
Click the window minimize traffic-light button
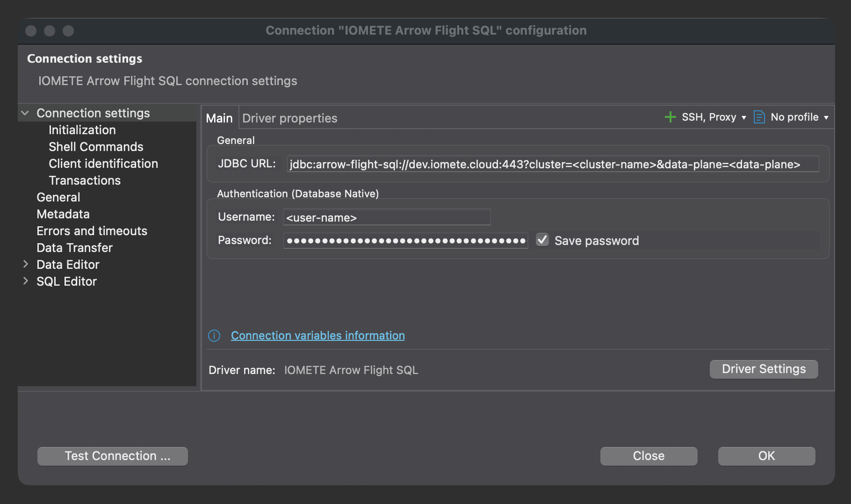(50, 31)
